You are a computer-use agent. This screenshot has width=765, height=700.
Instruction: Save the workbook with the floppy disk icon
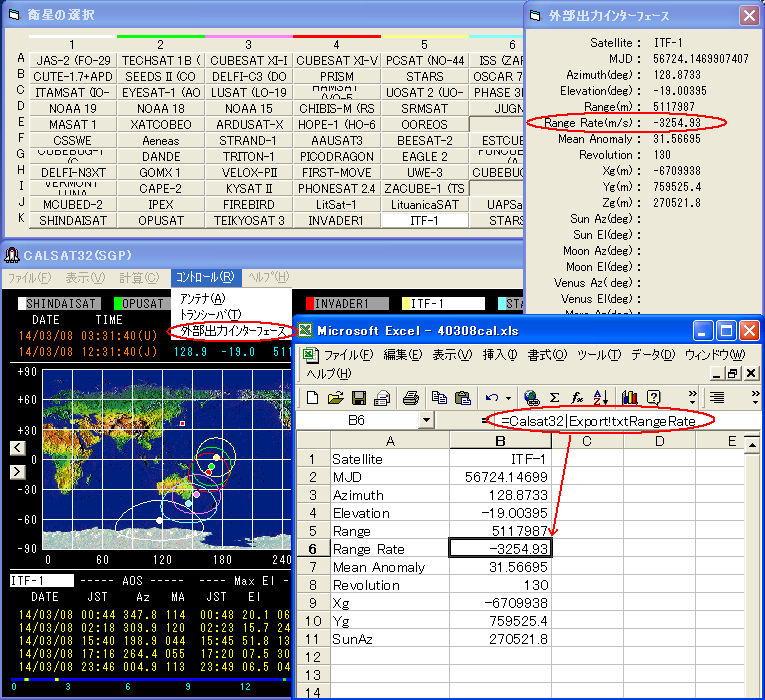coord(359,398)
